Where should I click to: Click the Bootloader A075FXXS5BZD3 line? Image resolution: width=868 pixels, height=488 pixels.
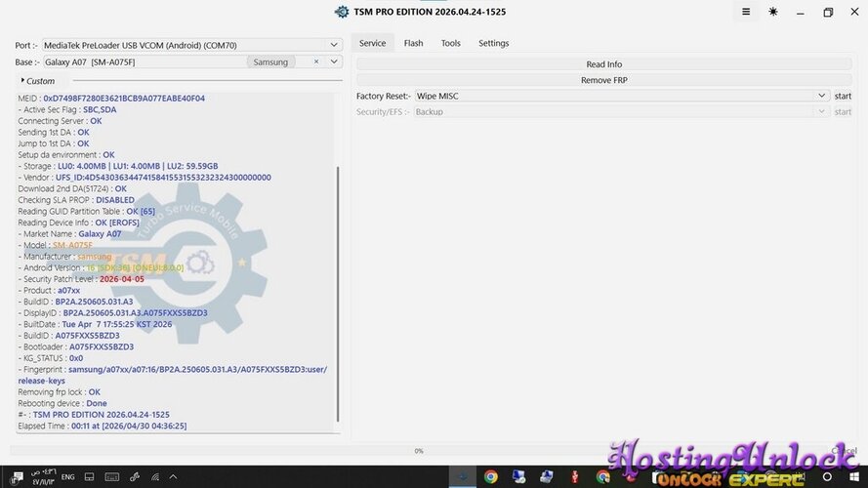76,346
